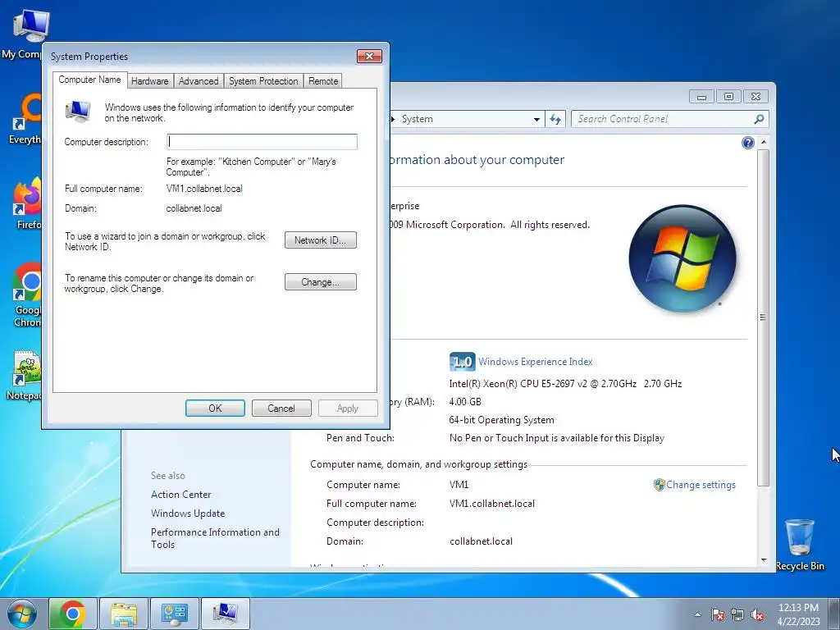Click OK in System Properties
The image size is (840, 630).
[x=215, y=409]
